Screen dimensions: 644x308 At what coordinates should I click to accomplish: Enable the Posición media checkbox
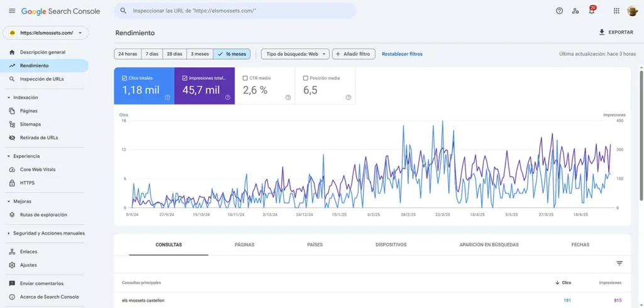coord(306,78)
